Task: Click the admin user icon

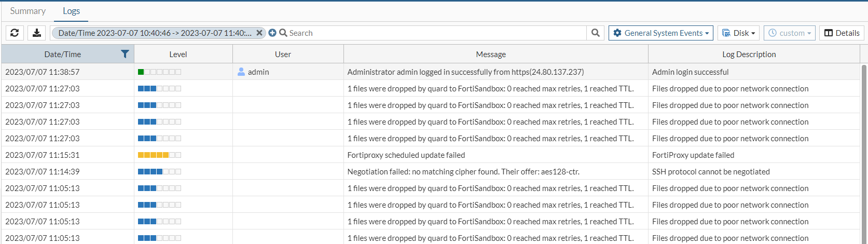Action: point(241,72)
